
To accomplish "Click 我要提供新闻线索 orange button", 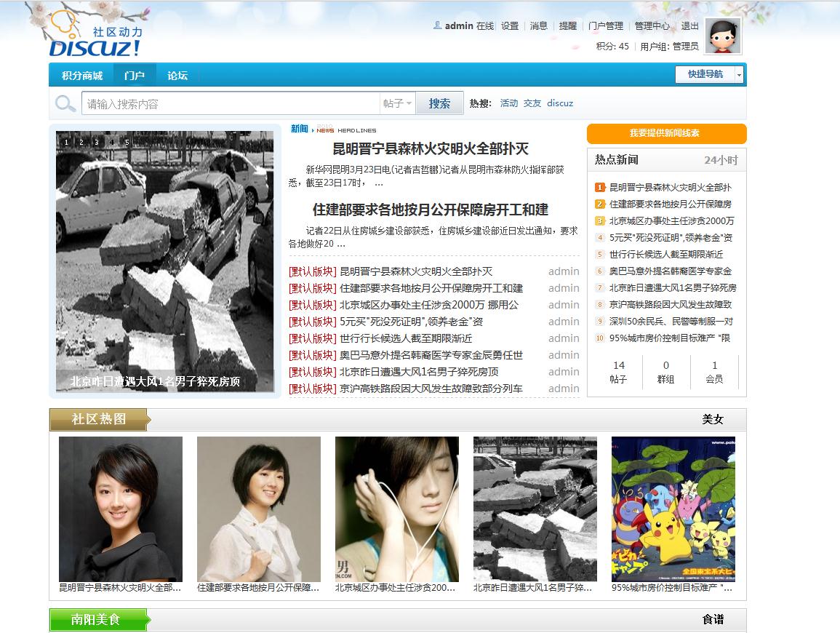I will coord(666,133).
